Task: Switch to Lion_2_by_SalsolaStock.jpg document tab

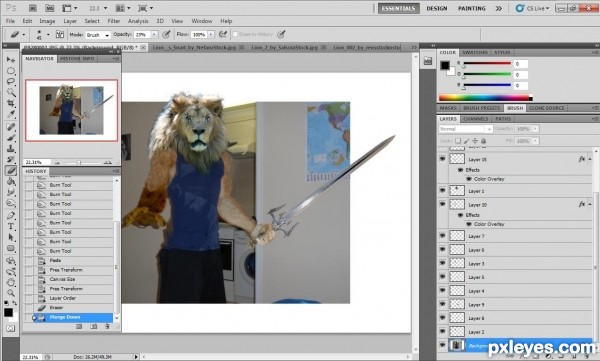Action: click(x=285, y=47)
